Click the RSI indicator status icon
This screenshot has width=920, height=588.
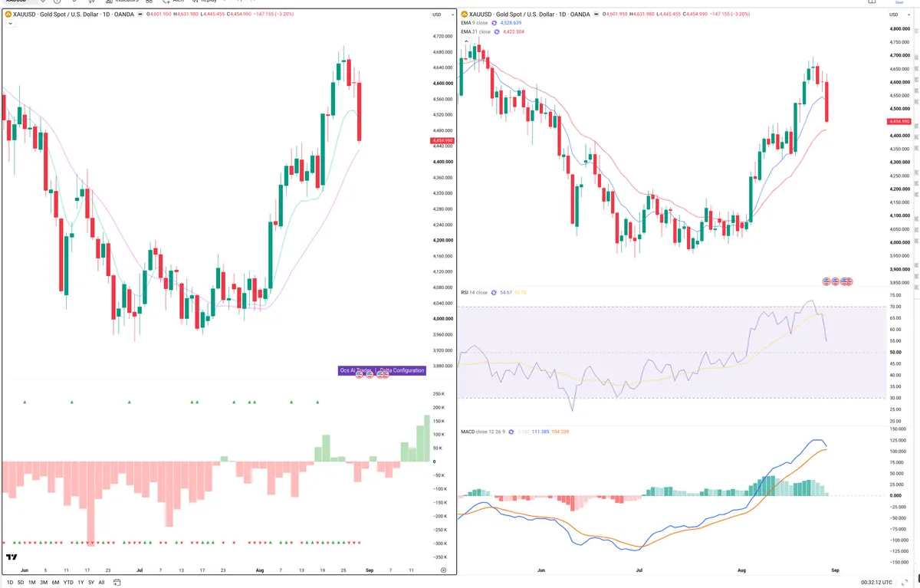(x=494, y=293)
